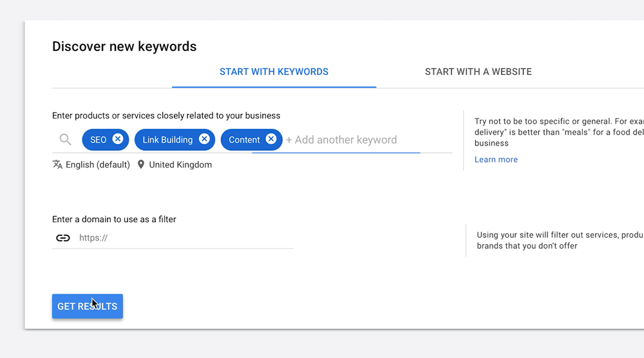Switch to the Start With Keywords tab
Viewport: 644px width, 358px height.
coord(274,71)
